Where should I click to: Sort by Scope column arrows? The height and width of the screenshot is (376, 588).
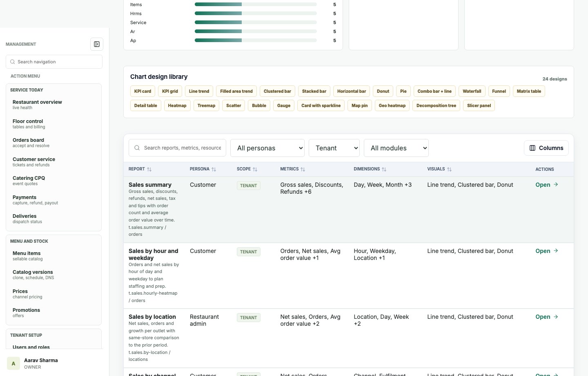tap(255, 169)
